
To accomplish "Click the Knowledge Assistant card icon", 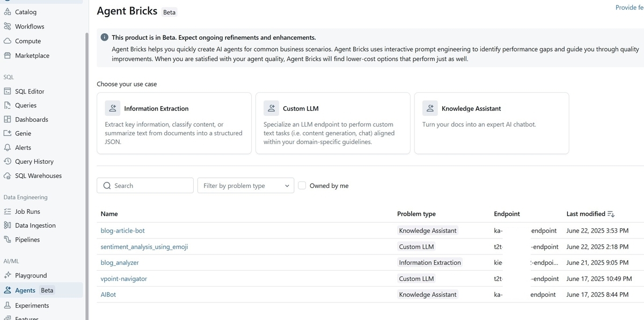I will coord(430,108).
